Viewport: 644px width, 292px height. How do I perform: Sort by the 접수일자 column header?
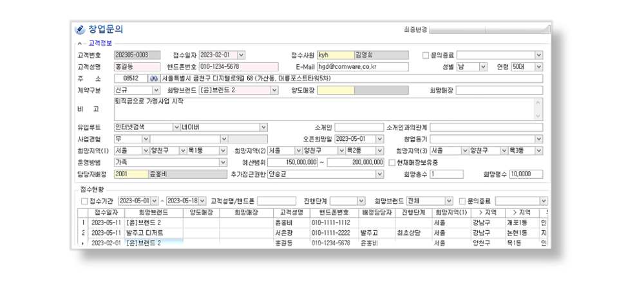point(106,212)
